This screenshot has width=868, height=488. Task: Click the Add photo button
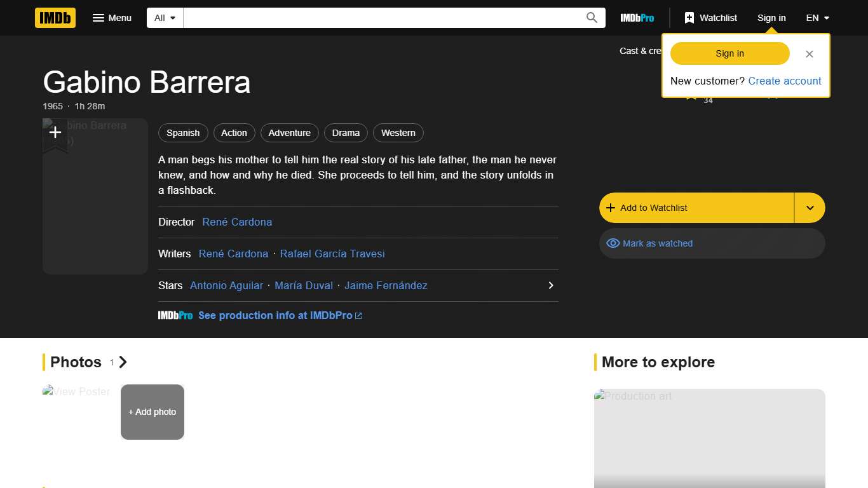tap(152, 412)
